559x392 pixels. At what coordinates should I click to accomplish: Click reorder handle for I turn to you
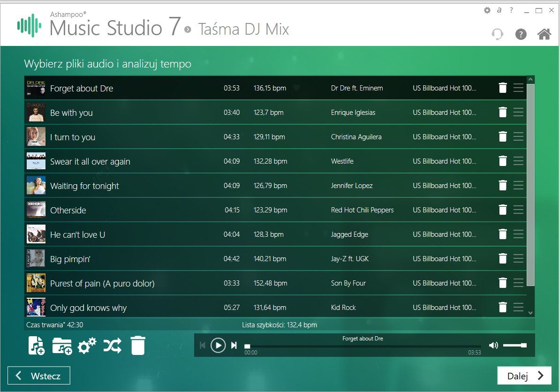point(518,136)
